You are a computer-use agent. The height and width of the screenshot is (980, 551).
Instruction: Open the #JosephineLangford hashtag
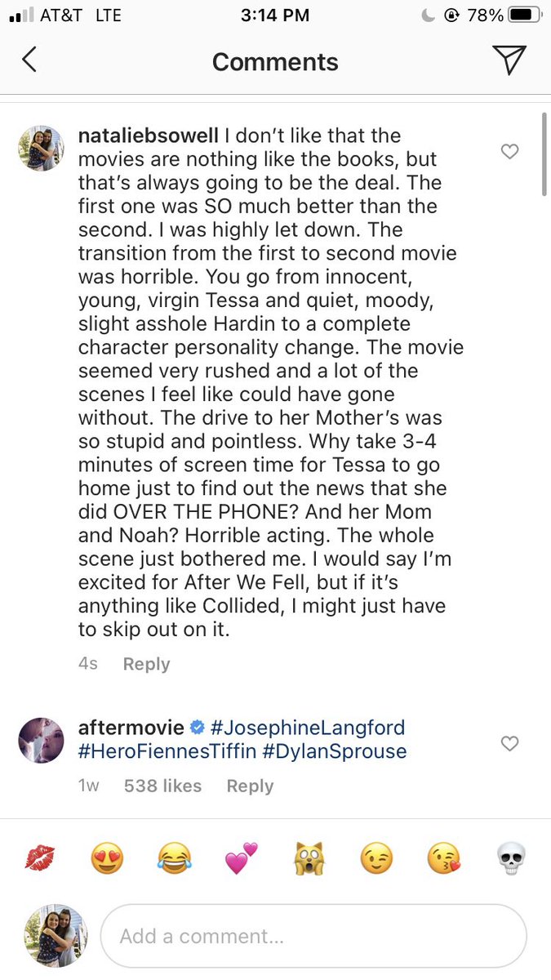click(x=308, y=727)
